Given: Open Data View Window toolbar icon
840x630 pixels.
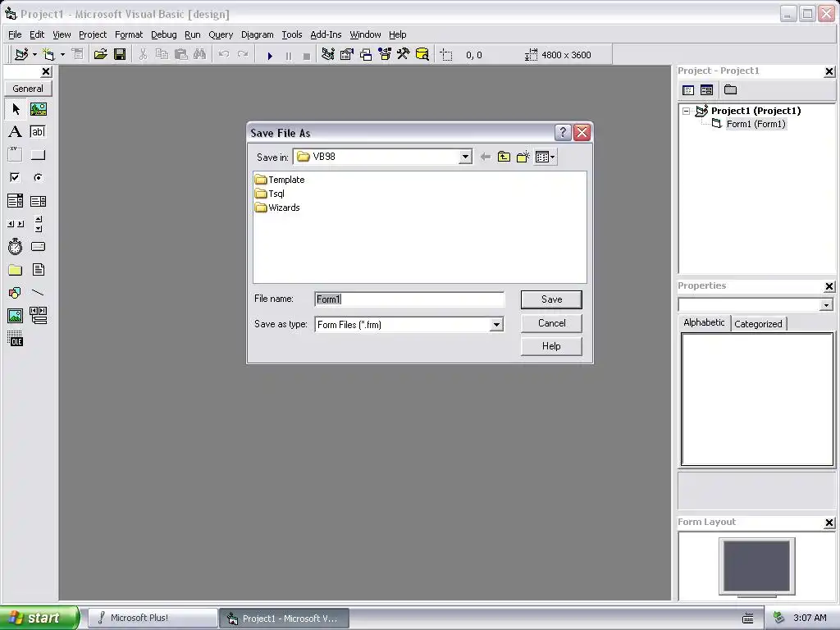Looking at the screenshot, I should click(422, 55).
